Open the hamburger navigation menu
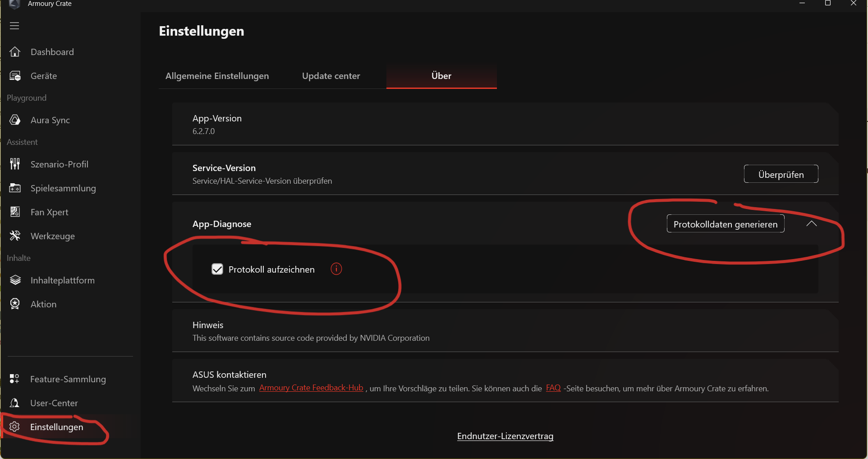This screenshot has height=459, width=868. coord(14,26)
